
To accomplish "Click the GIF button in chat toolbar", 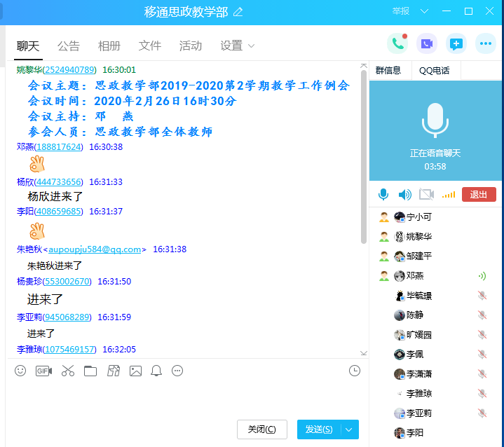I will click(43, 371).
